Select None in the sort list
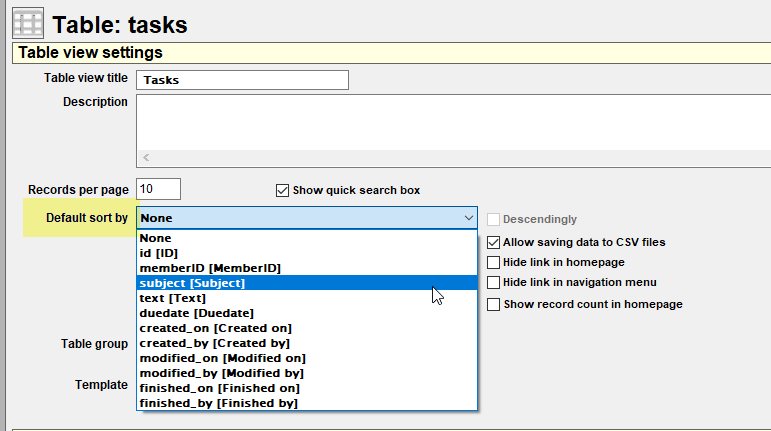Viewport: 771px width, 431px height. [307, 238]
